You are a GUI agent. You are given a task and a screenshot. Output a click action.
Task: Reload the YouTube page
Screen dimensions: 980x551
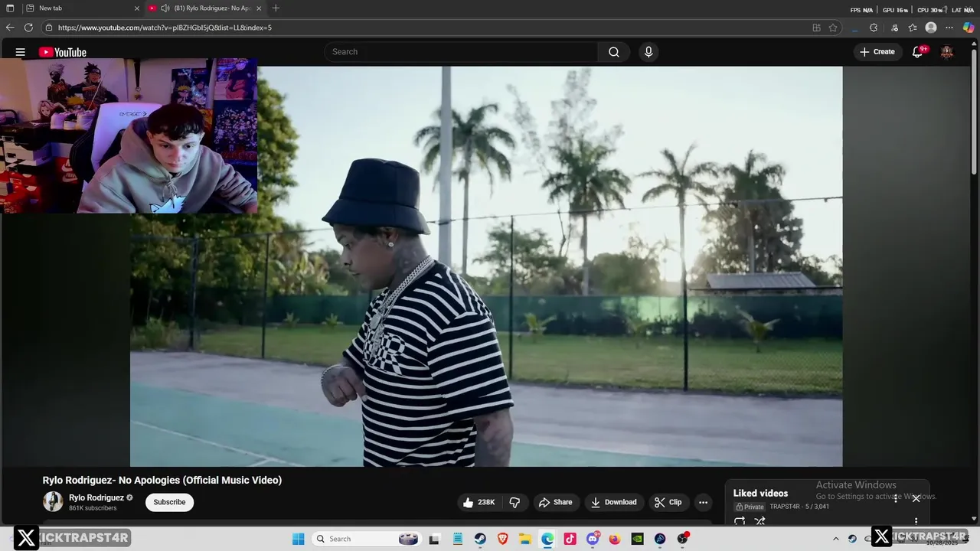pos(28,28)
